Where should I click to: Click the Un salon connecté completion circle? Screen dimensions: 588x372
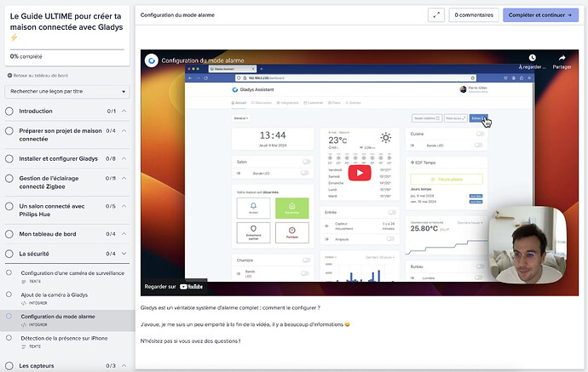coord(9,206)
